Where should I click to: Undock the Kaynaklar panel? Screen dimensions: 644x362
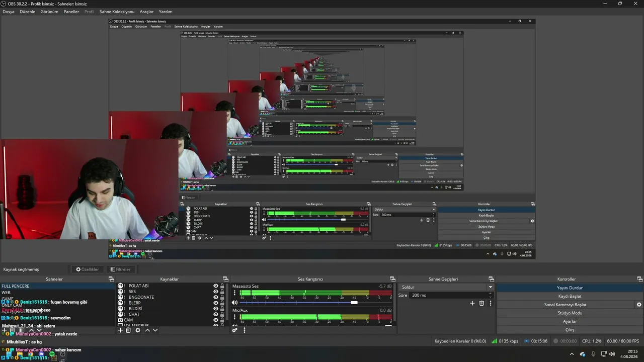(226, 279)
